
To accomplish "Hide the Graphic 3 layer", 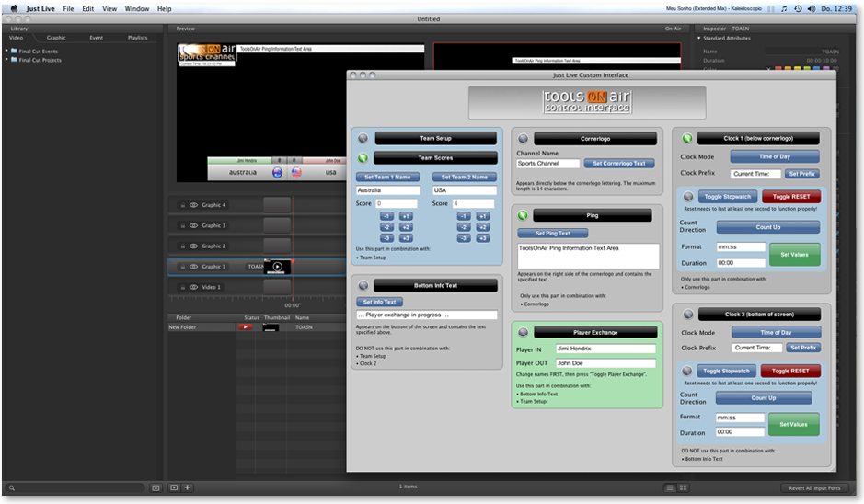I will pos(193,225).
